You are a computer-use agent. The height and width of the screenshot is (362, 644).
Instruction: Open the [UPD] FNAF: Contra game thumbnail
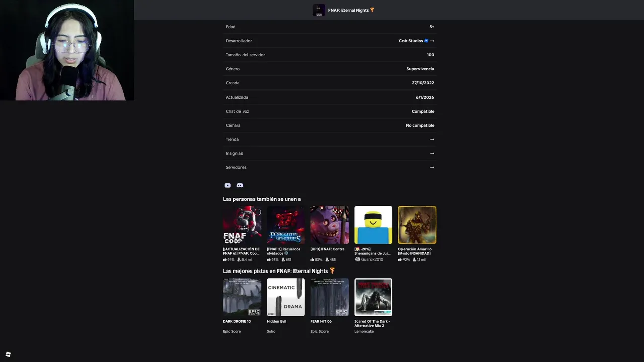(330, 225)
